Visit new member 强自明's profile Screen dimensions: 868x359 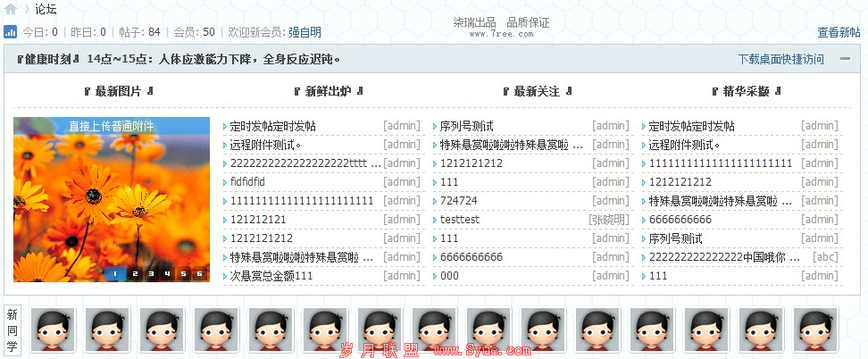(305, 32)
